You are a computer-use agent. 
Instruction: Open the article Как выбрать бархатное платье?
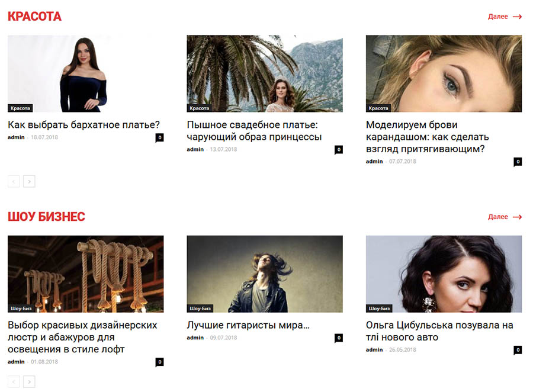click(x=84, y=125)
